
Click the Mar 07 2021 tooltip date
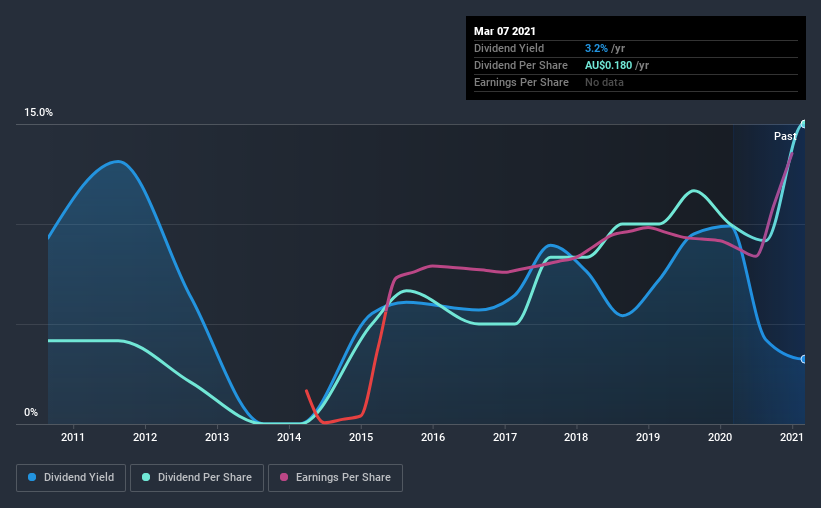click(505, 31)
